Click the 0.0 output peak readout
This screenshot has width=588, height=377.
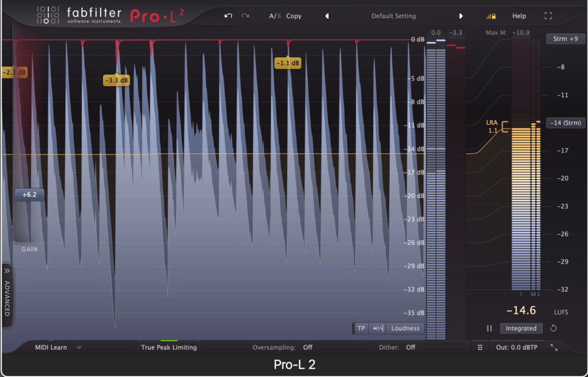[436, 33]
